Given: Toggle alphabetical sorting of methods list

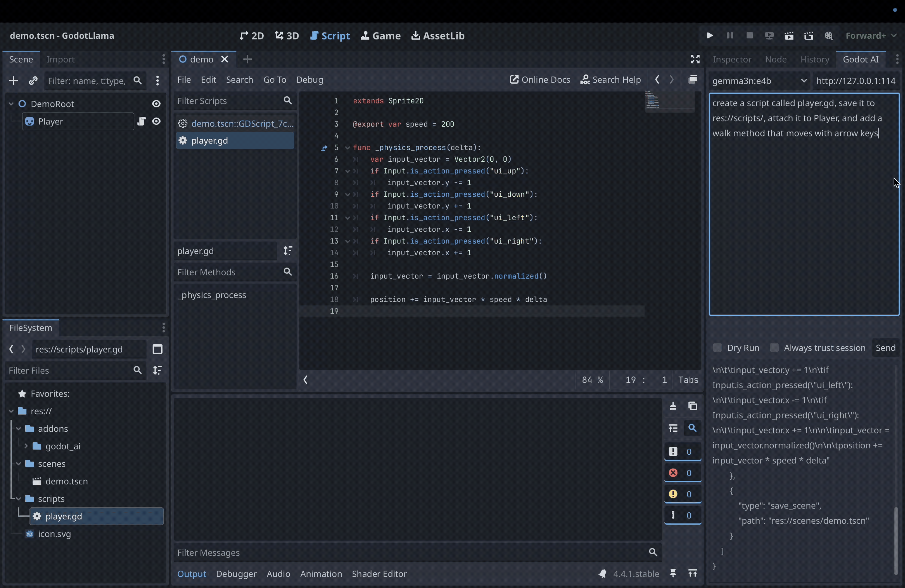Looking at the screenshot, I should pyautogui.click(x=288, y=251).
